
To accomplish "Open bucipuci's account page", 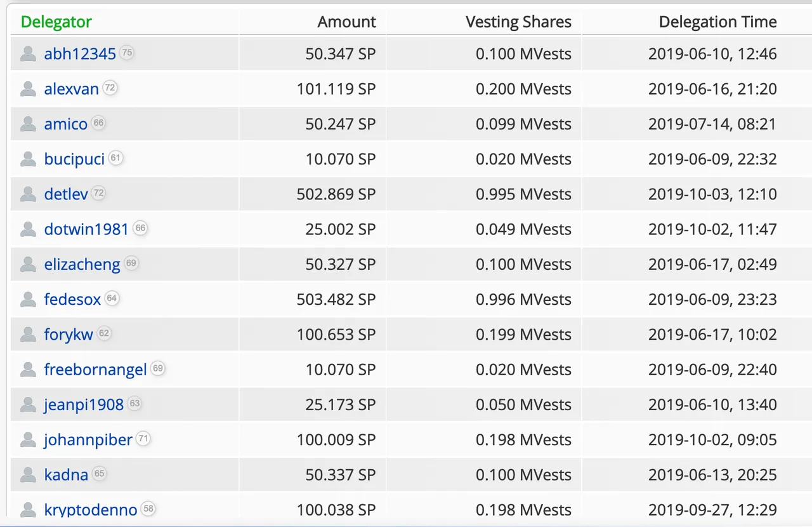I will pos(74,159).
